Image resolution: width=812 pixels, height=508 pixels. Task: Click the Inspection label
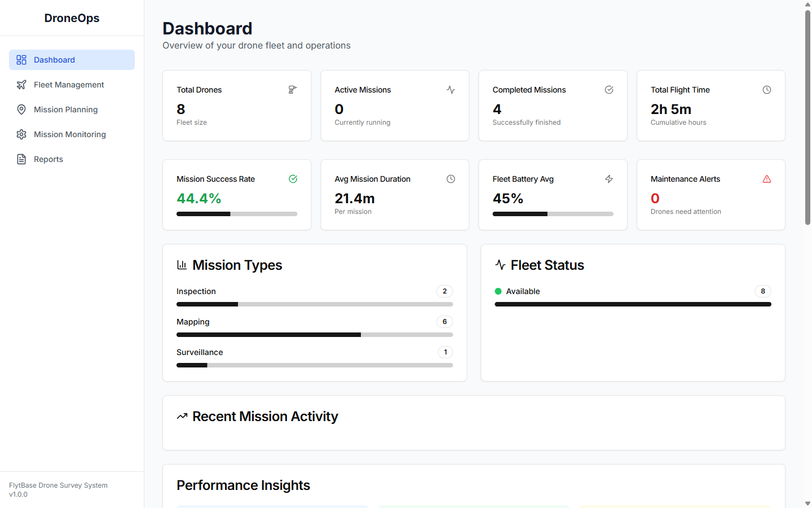click(196, 291)
